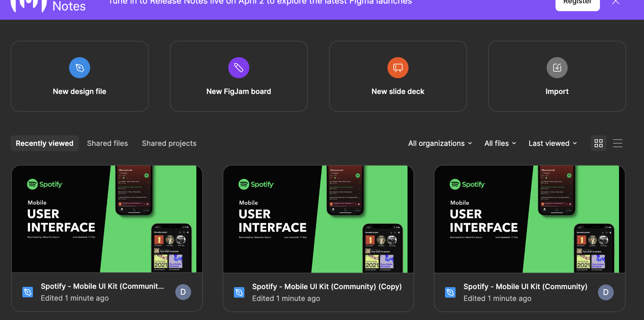Click the purple New FigJam board icon
644x320 pixels.
[239, 68]
